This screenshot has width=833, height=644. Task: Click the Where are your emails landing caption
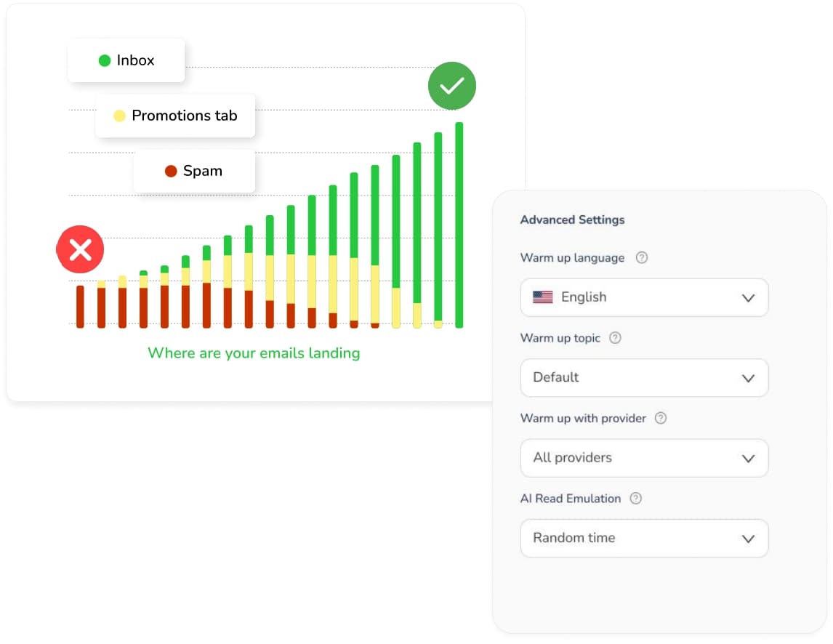click(x=254, y=353)
